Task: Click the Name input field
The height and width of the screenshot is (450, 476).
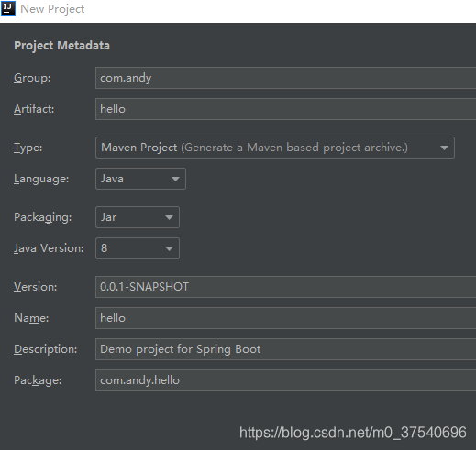Action: tap(285, 318)
